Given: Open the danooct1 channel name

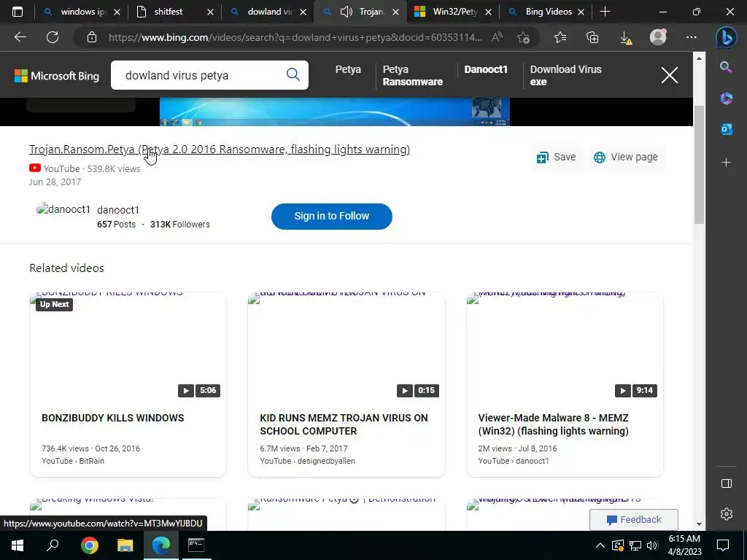Looking at the screenshot, I should (118, 210).
